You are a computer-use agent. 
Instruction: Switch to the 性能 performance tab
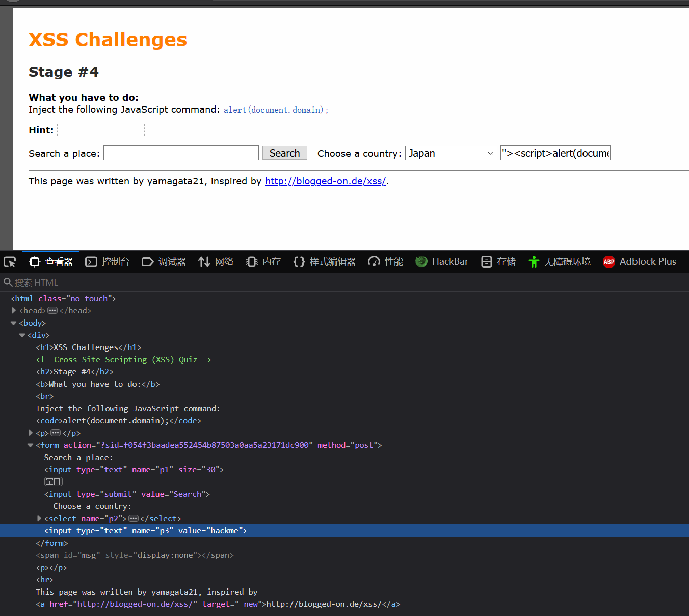[386, 262]
